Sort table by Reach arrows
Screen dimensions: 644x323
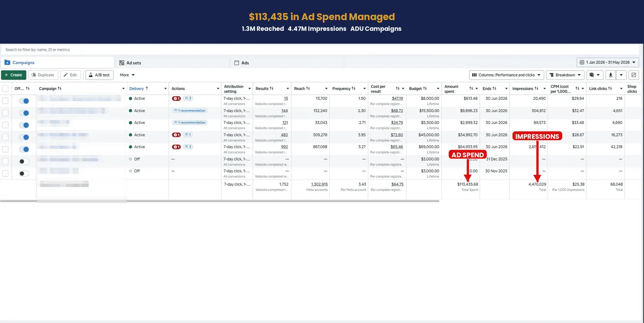click(308, 89)
